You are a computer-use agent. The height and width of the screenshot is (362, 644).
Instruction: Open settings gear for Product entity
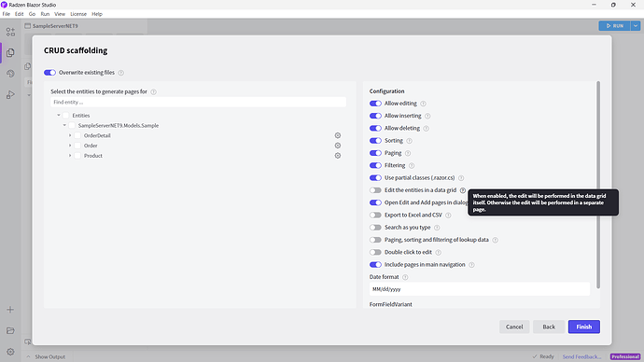click(x=338, y=156)
